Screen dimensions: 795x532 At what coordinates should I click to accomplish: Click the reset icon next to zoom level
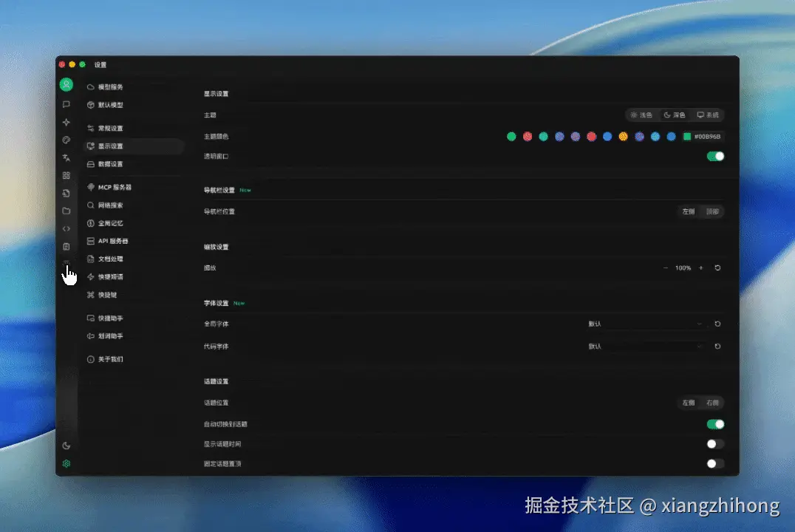pos(717,267)
